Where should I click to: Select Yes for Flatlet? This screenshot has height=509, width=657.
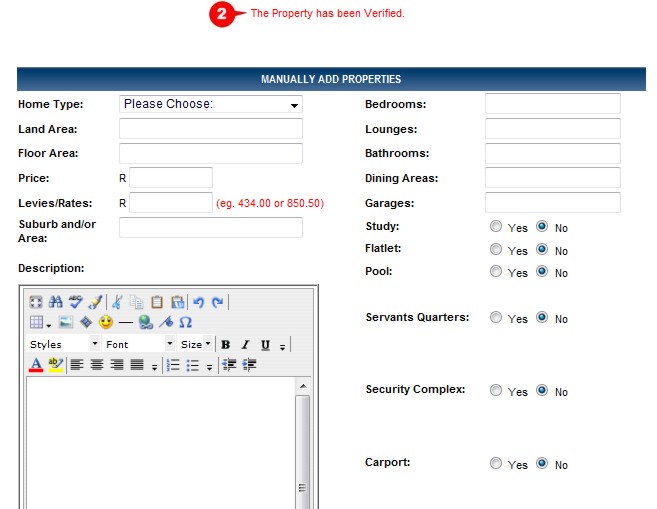point(496,249)
